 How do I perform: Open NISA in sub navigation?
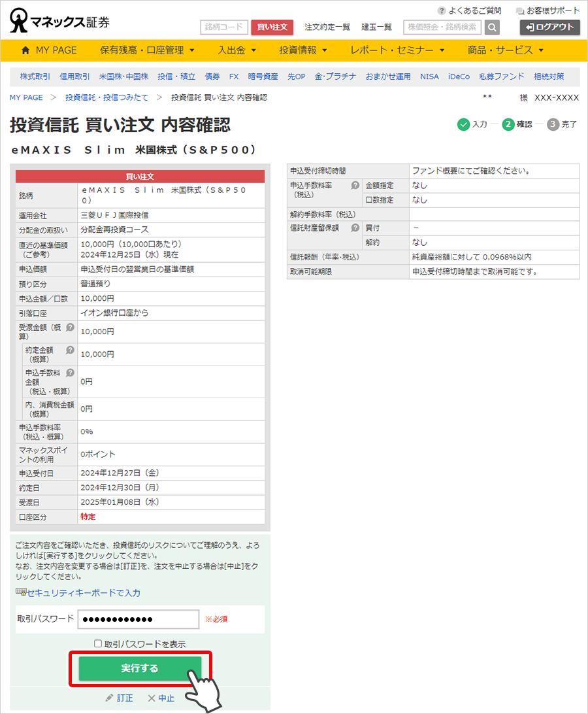(x=430, y=76)
